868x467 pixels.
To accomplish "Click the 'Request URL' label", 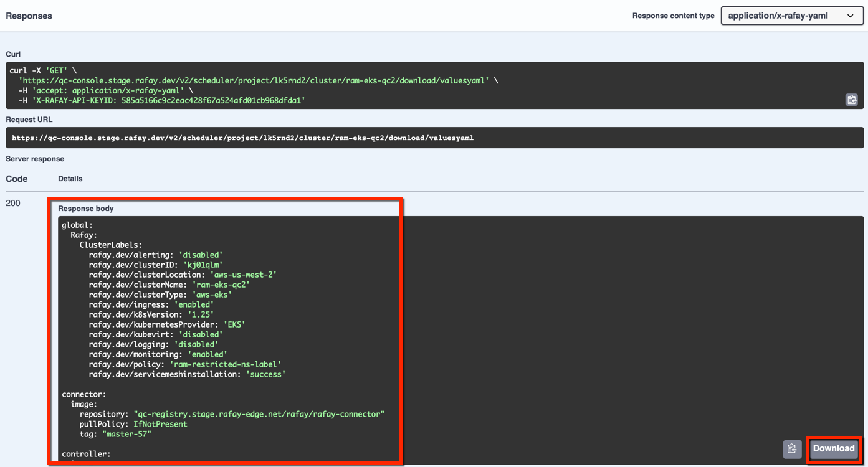I will pyautogui.click(x=29, y=120).
